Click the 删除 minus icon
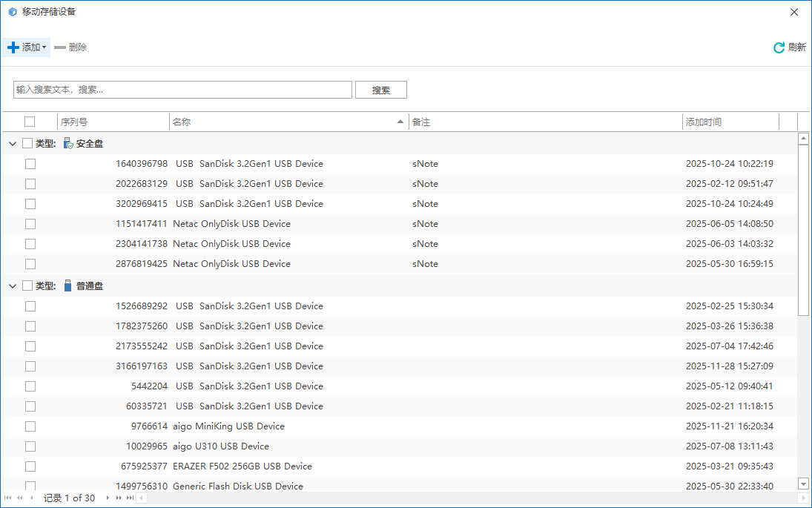The height and width of the screenshot is (508, 812). tap(60, 47)
